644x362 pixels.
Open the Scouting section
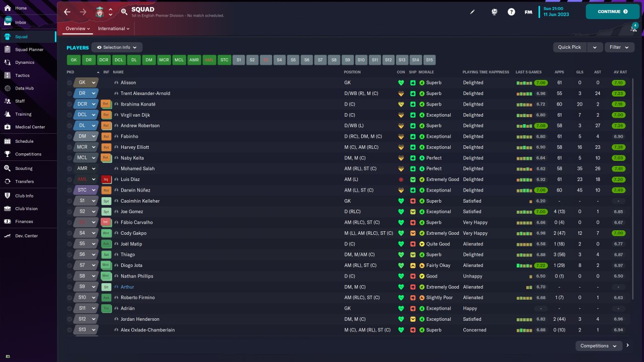[x=28, y=168]
